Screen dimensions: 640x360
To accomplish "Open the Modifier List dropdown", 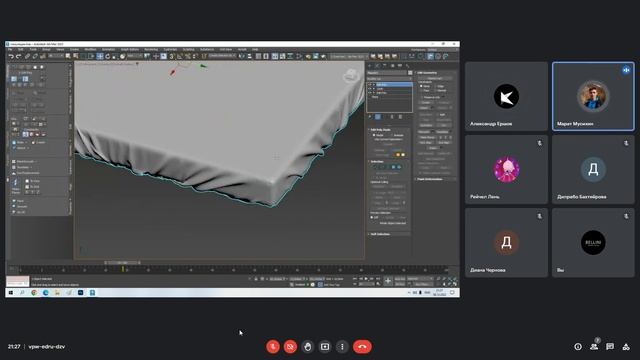I will click(x=389, y=79).
